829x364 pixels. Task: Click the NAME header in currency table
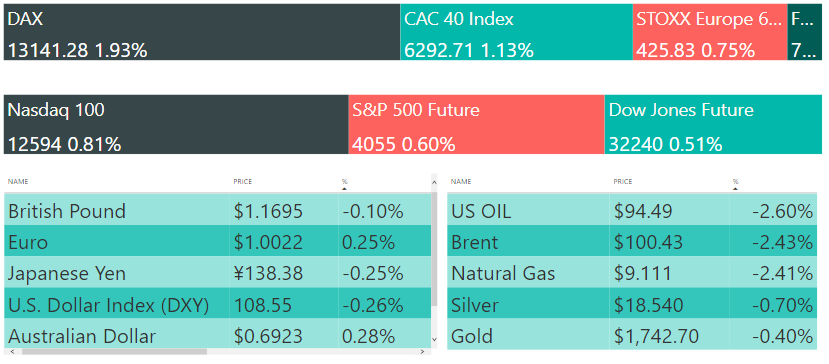click(x=17, y=181)
